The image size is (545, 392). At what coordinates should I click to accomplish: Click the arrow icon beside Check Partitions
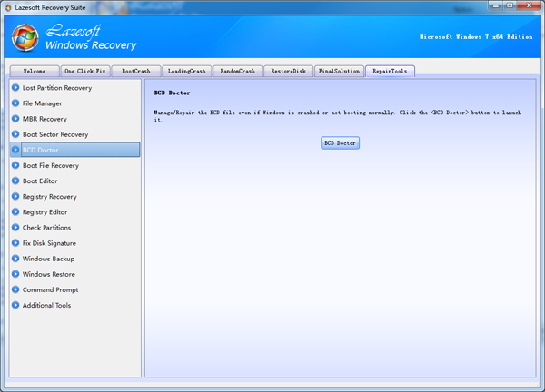click(15, 228)
